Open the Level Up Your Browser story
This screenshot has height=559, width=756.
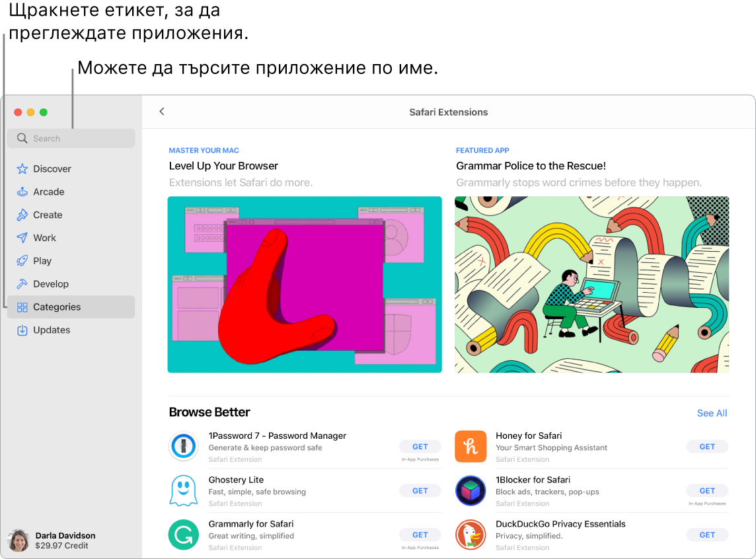click(x=305, y=284)
